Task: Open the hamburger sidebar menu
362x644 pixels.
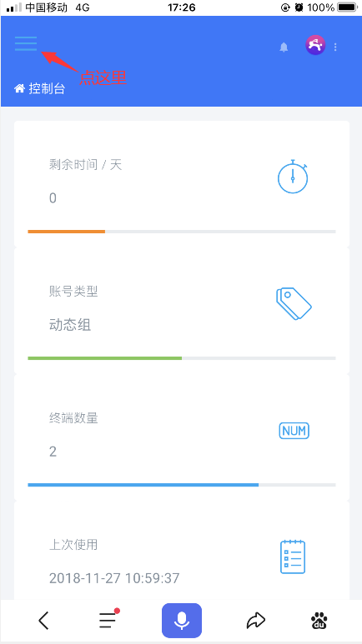Action: 26,43
